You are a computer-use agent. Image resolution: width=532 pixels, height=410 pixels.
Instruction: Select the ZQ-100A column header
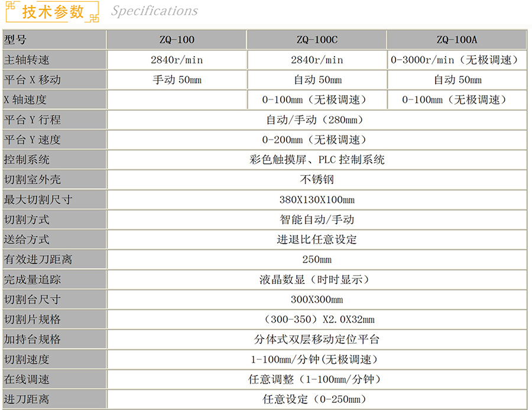coord(457,40)
